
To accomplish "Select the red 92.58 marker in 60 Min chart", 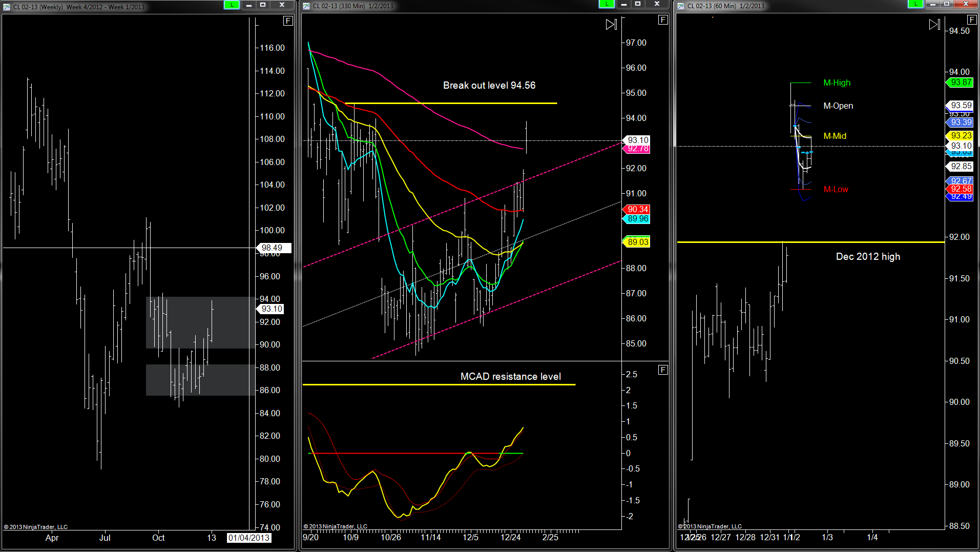I will tap(959, 189).
